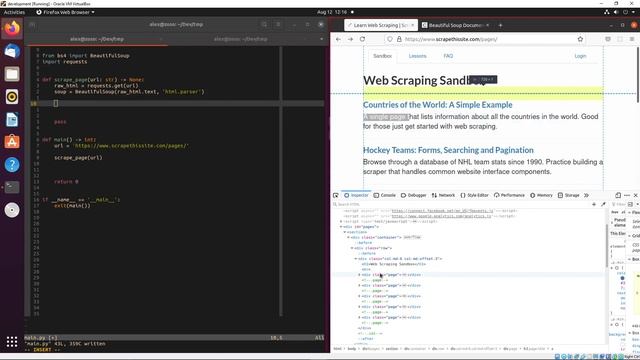Switch to the Debugger tab
Image resolution: width=640 pixels, height=360 pixels.
click(413, 196)
